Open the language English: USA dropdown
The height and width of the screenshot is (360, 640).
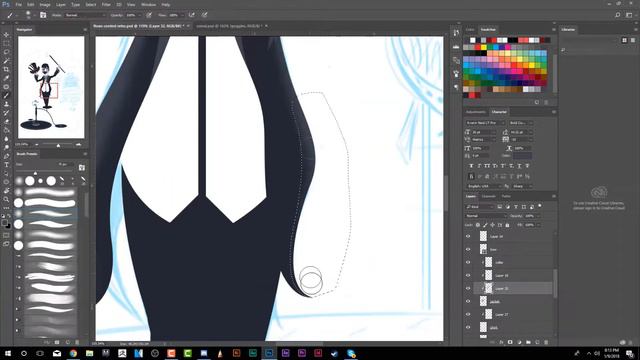(484, 186)
